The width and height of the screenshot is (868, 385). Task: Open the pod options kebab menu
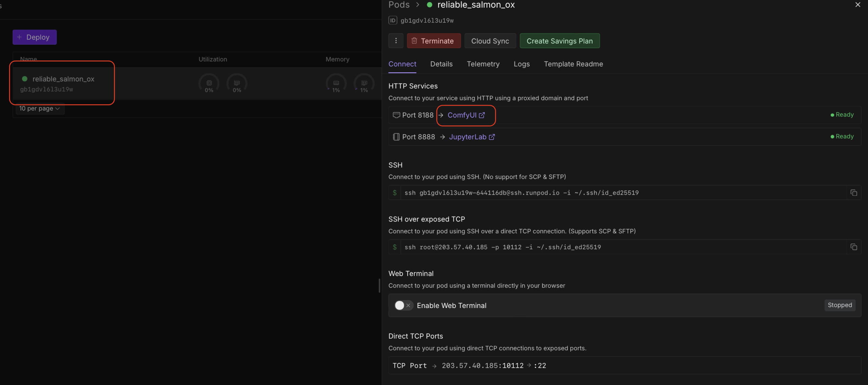click(396, 40)
